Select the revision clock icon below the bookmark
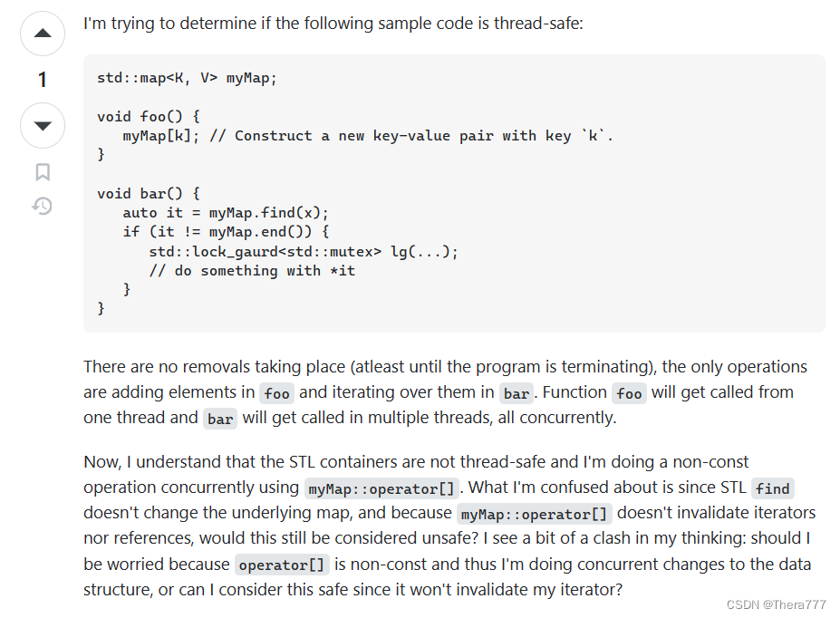The height and width of the screenshot is (618, 840). (x=42, y=206)
